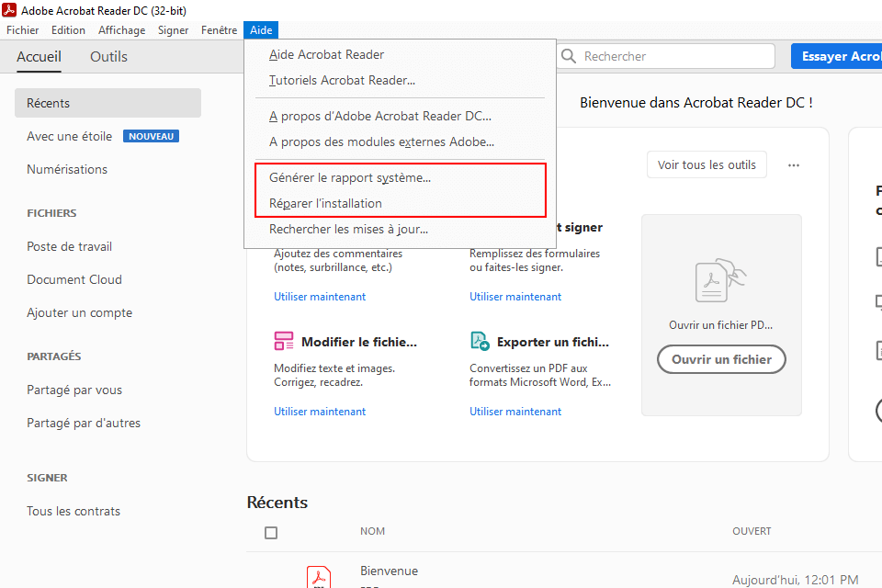This screenshot has height=588, width=882.
Task: Browse Poste de travail files
Action: [69, 246]
